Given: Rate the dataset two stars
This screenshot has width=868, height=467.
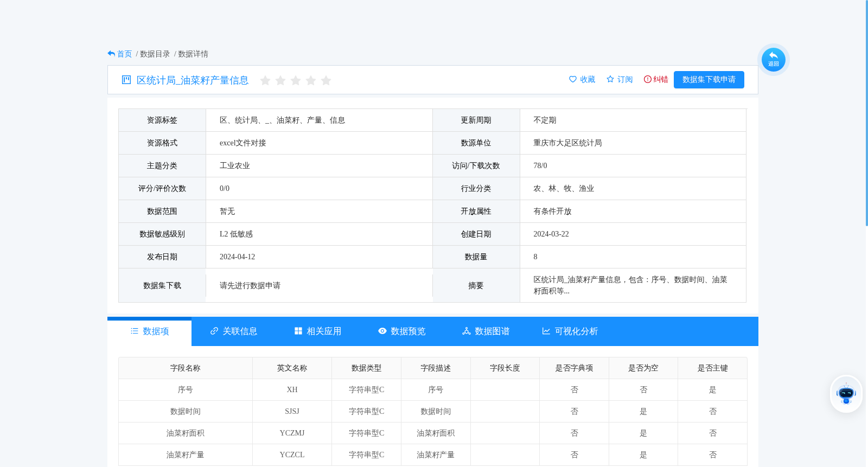Looking at the screenshot, I should click(x=280, y=80).
